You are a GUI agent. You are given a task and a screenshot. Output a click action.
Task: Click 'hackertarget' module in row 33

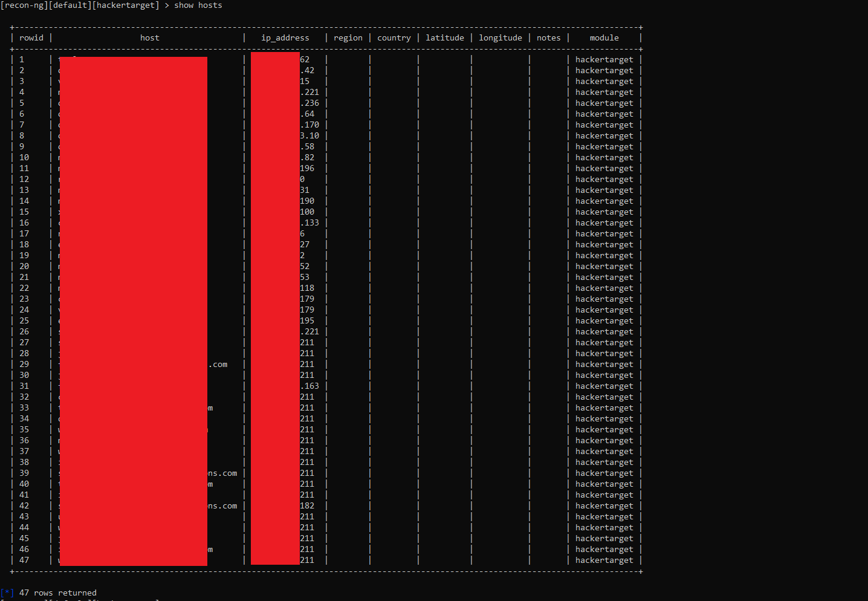pyautogui.click(x=604, y=408)
